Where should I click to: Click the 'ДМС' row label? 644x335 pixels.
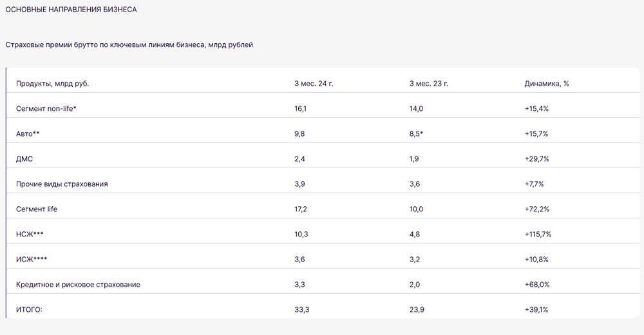point(24,159)
